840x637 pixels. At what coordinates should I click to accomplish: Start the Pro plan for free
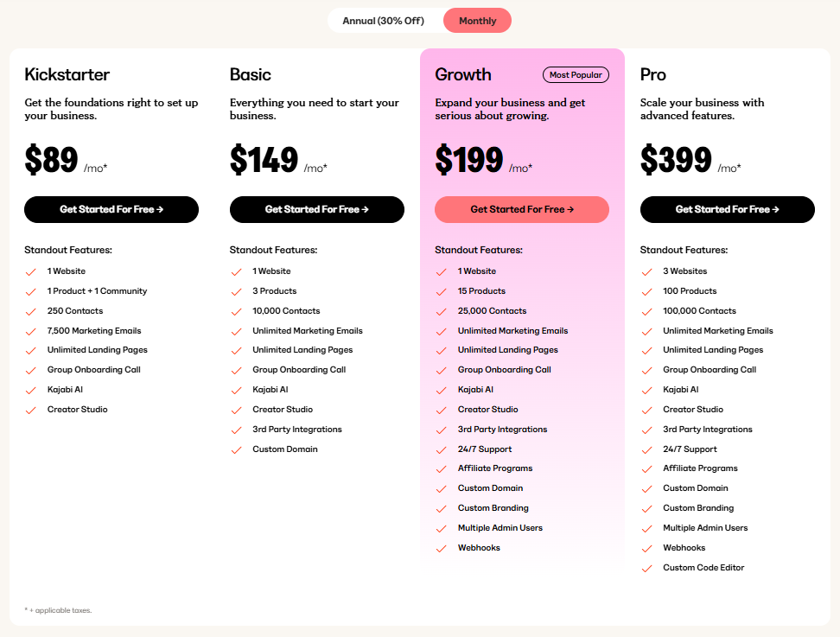pos(727,209)
